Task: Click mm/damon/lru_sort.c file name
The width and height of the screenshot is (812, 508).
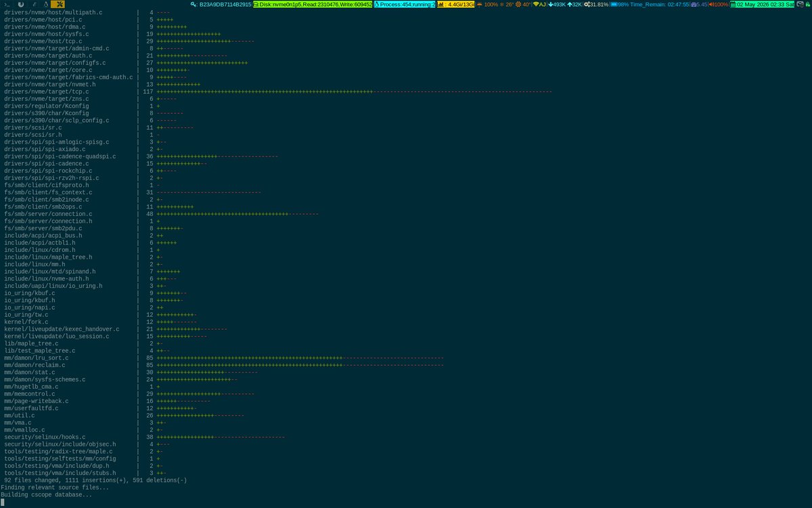Action: coord(37,358)
